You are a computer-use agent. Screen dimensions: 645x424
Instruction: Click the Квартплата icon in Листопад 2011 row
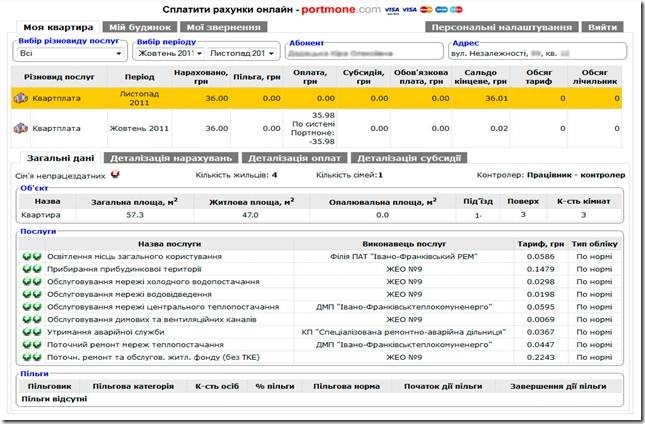pos(20,99)
